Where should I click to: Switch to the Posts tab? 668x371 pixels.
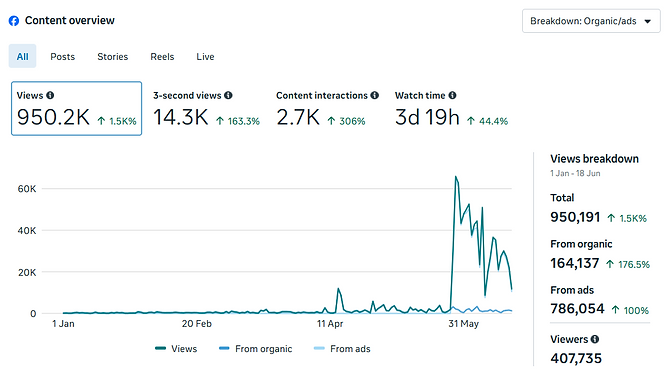coord(63,56)
